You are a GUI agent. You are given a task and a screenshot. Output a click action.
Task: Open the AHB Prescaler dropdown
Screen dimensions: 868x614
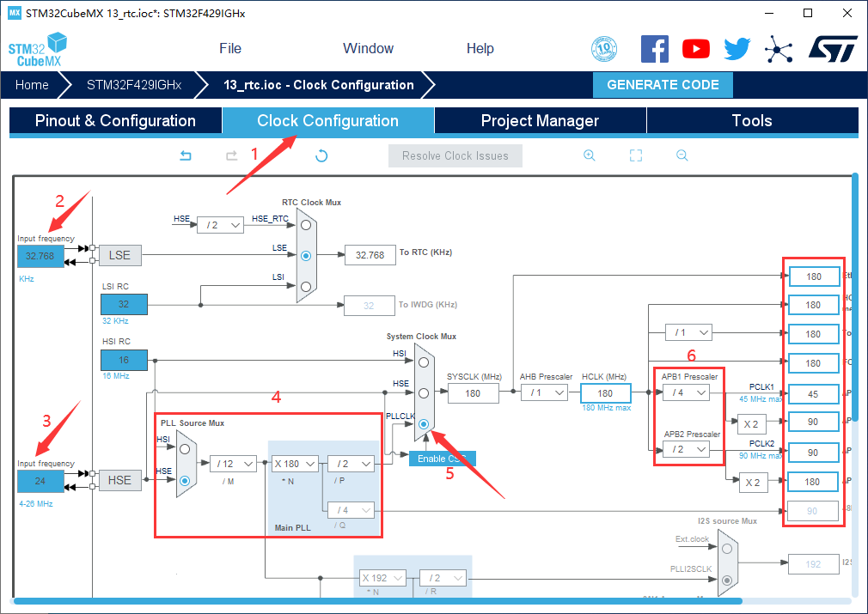pos(545,392)
